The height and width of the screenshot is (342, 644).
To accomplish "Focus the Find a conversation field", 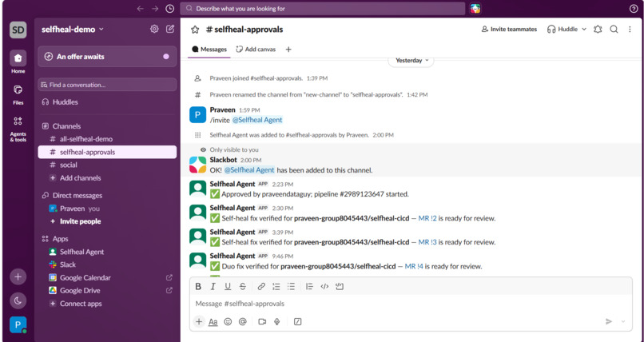I will coord(107,85).
